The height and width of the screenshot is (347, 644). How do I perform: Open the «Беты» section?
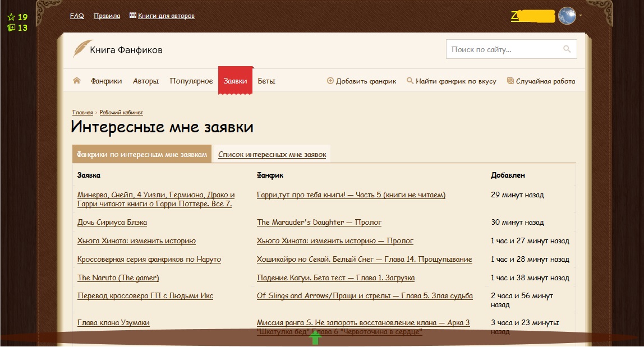[x=266, y=80]
